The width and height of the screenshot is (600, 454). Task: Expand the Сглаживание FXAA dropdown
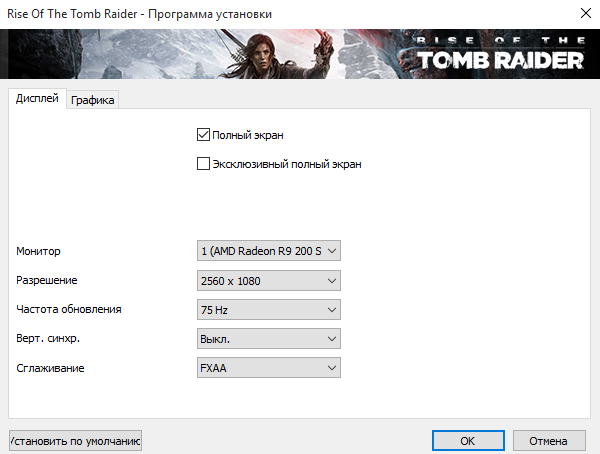tap(269, 368)
